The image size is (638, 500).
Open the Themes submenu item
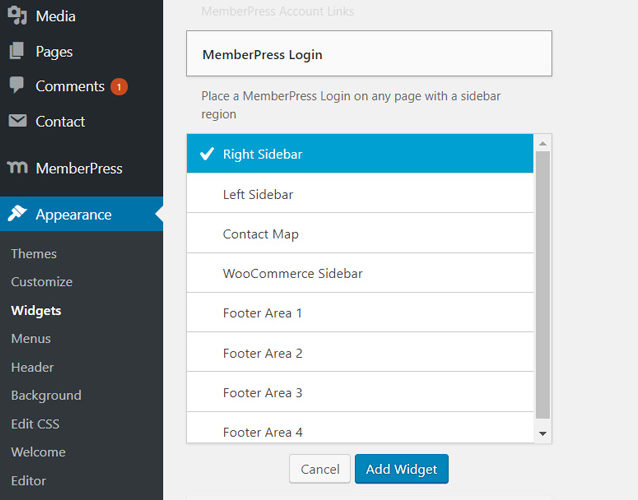[34, 254]
